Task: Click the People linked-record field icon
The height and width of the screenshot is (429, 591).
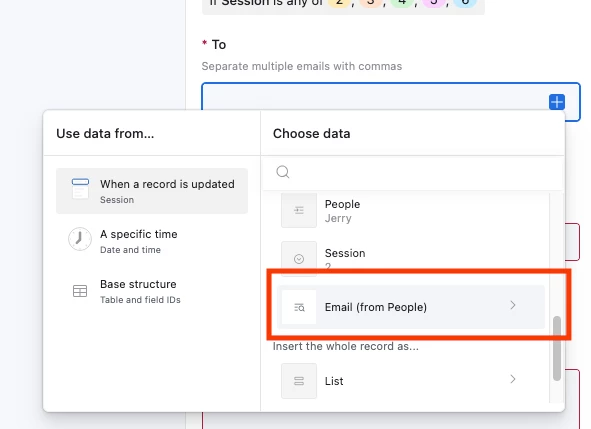Action: (x=299, y=210)
